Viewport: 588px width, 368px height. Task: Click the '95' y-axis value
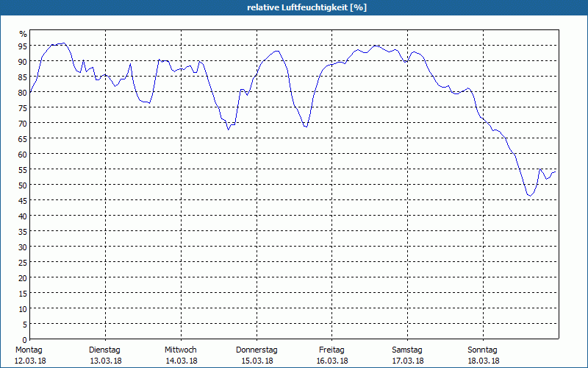coord(23,46)
